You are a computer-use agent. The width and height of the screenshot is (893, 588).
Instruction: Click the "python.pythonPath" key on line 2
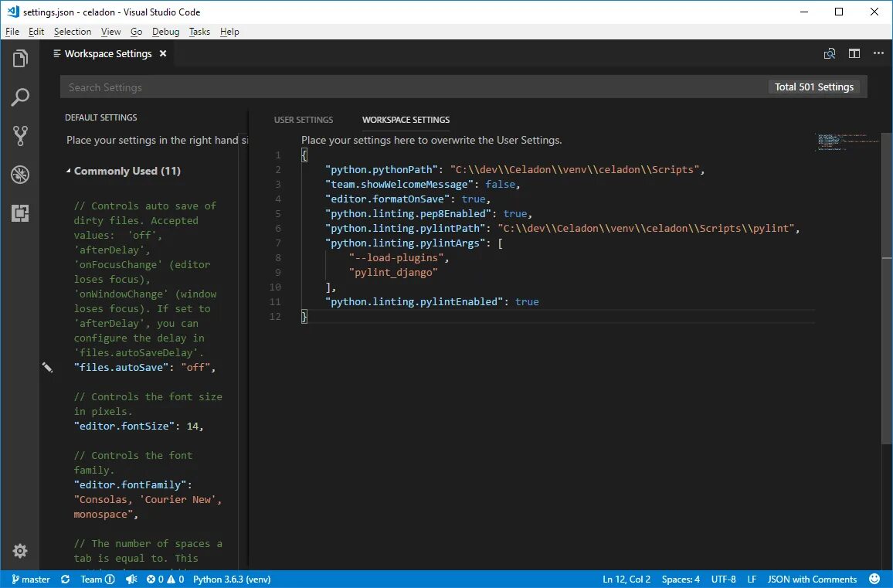click(x=382, y=170)
